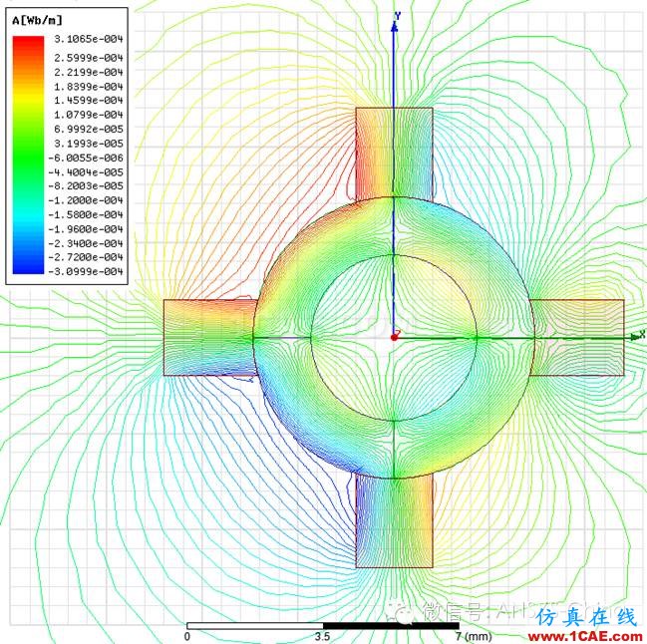Select legend value -1.2000e-004
The image size is (647, 644).
point(86,200)
